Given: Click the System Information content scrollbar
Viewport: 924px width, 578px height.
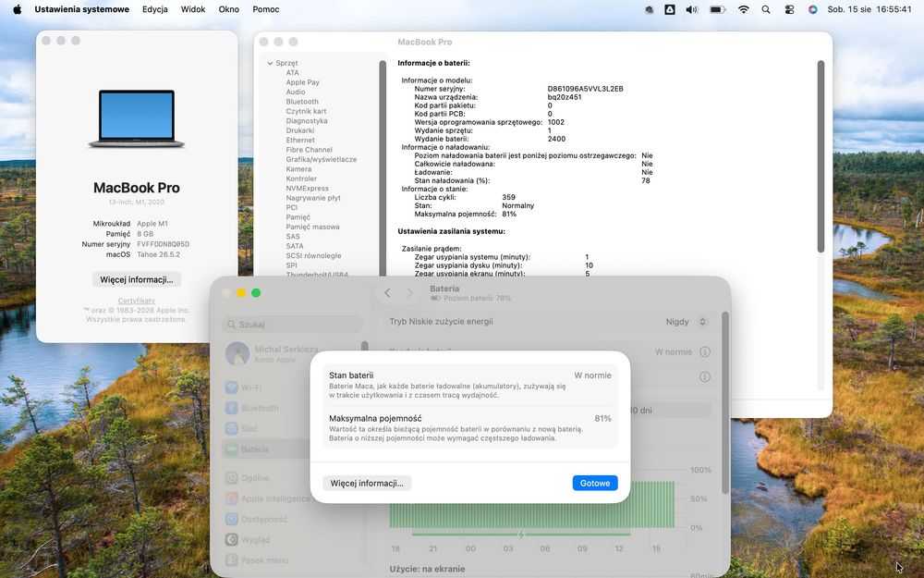Looking at the screenshot, I should tap(821, 156).
